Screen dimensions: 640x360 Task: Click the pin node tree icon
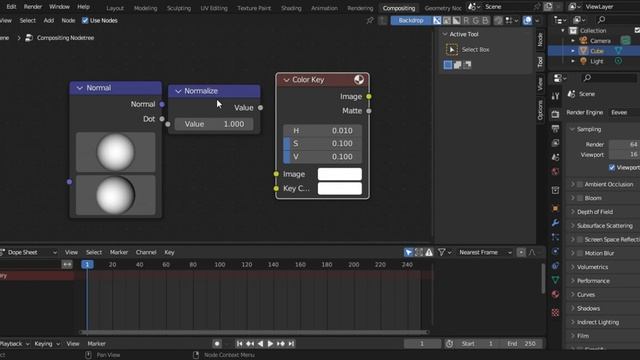(370, 20)
